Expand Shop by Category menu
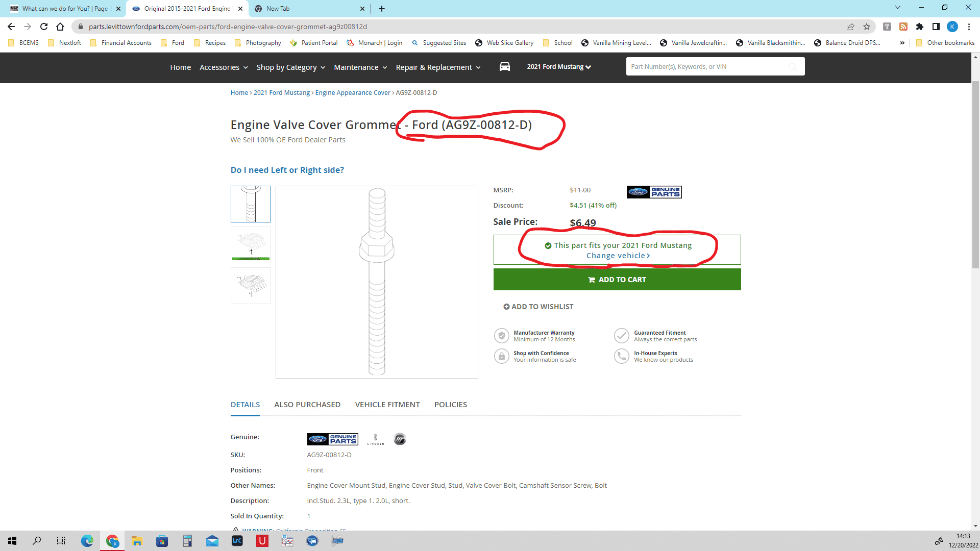 [290, 67]
